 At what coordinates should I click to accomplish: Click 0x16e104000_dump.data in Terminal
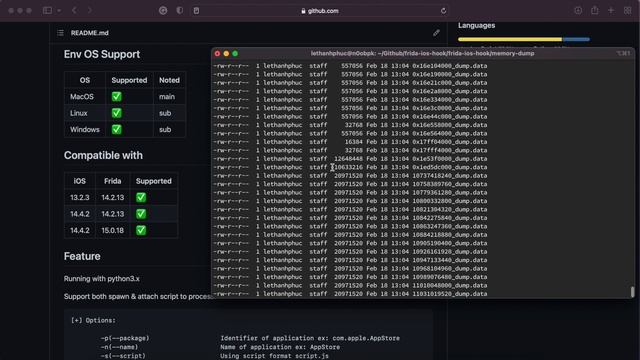pyautogui.click(x=449, y=66)
